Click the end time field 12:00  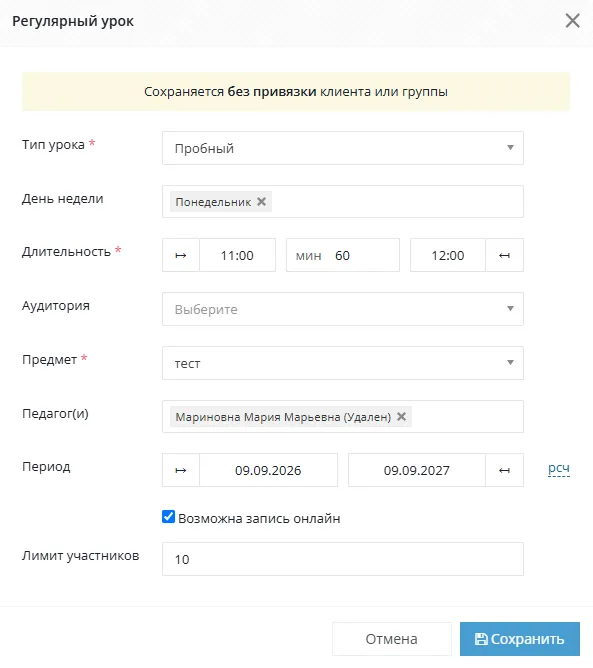coord(448,255)
